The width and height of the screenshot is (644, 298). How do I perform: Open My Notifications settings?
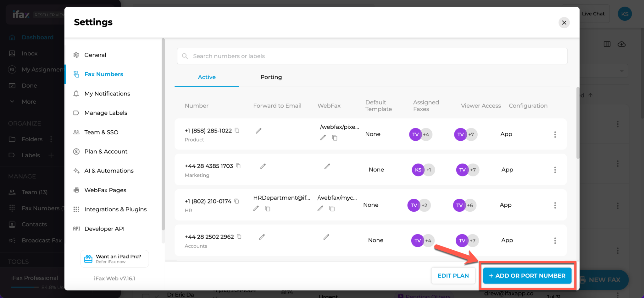107,93
